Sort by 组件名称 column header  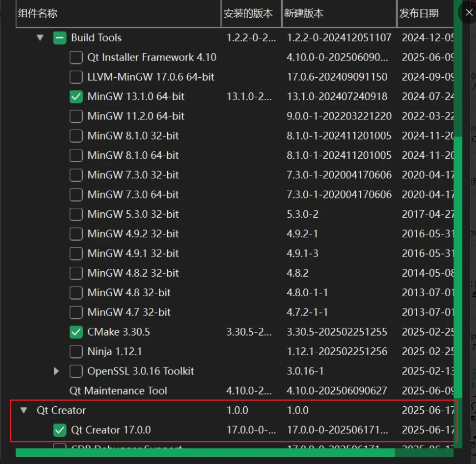tap(38, 13)
